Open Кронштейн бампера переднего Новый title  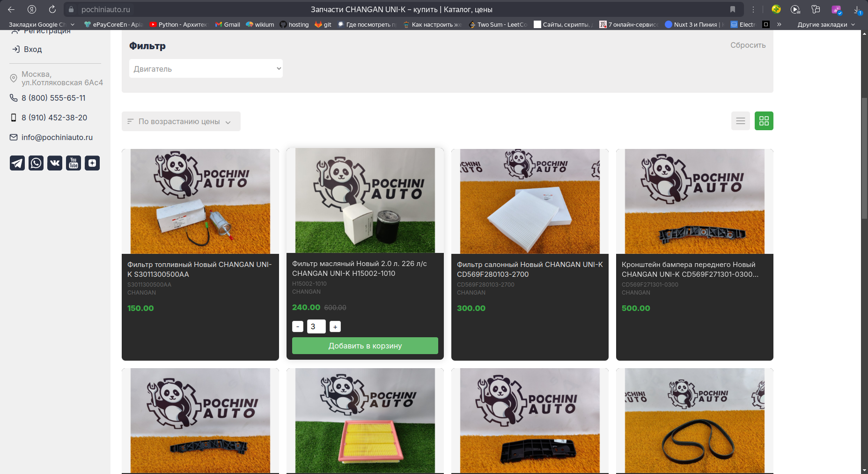pyautogui.click(x=690, y=269)
